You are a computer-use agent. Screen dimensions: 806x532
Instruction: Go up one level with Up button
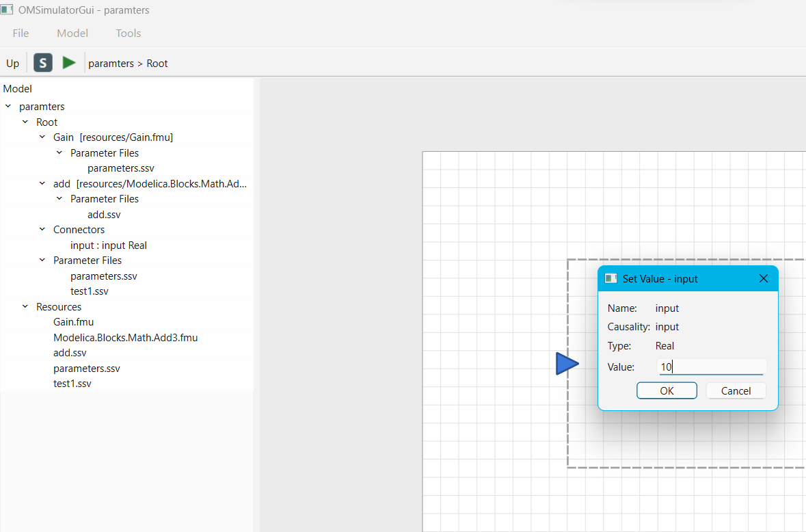click(x=13, y=63)
